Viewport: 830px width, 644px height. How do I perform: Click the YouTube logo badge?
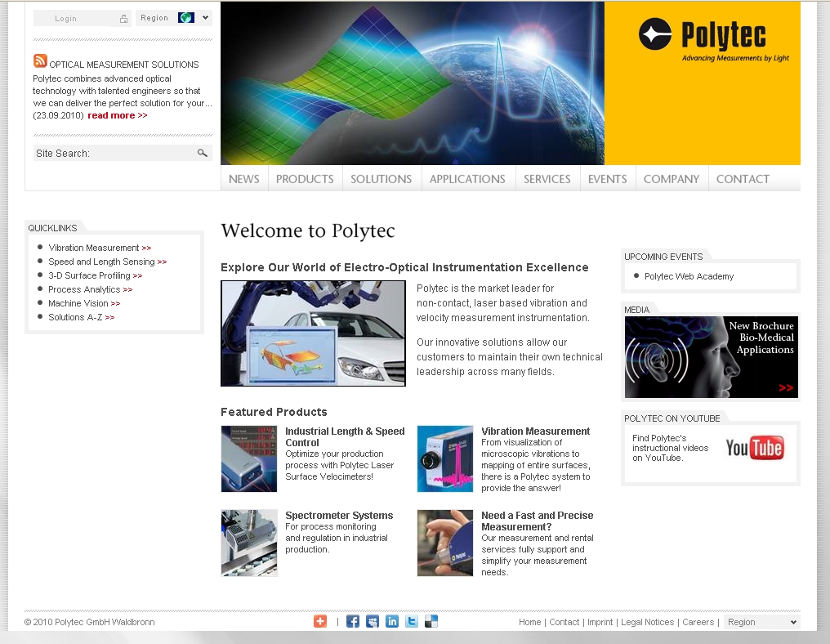tap(754, 448)
